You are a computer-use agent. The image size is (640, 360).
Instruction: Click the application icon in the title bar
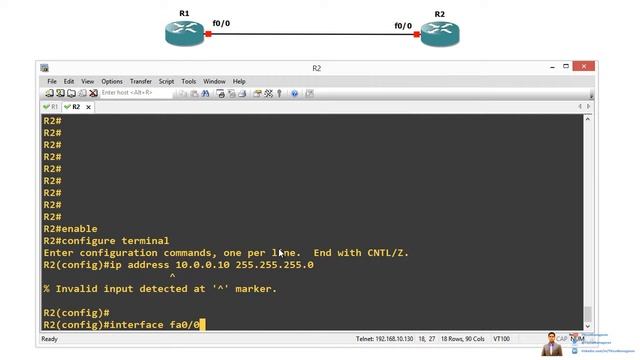(44, 68)
